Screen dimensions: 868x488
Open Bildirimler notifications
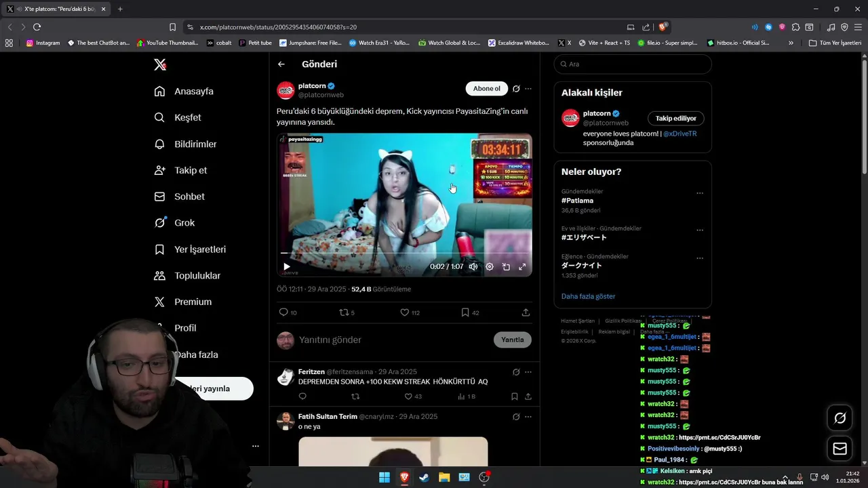185,144
